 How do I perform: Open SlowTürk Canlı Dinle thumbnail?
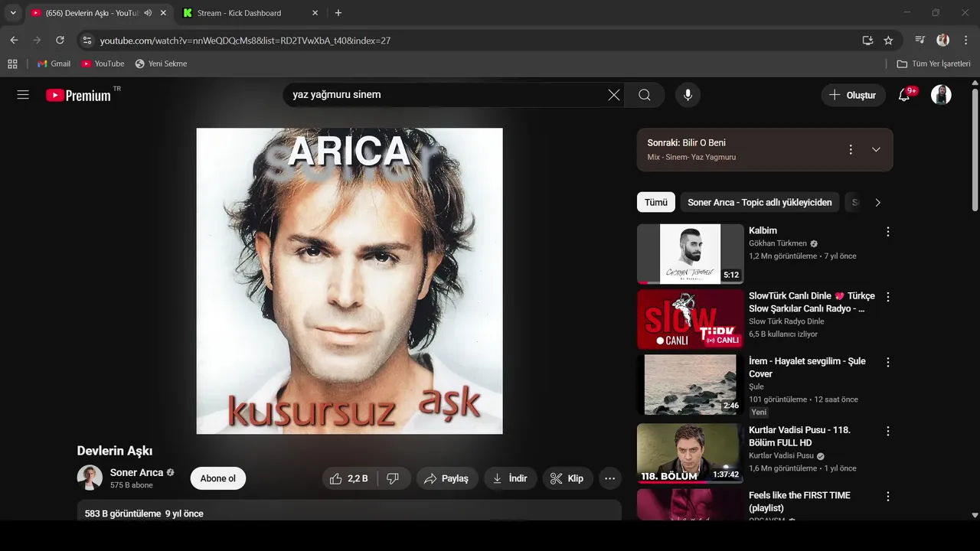[x=690, y=319]
